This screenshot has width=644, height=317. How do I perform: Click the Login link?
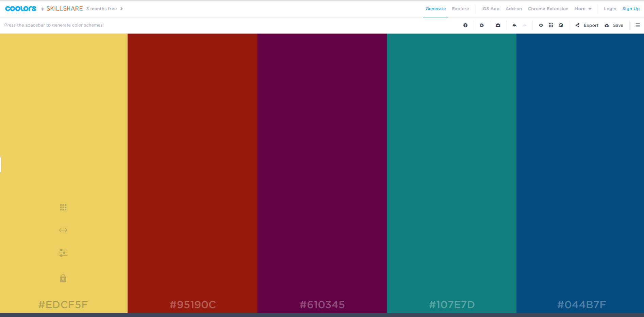(610, 9)
